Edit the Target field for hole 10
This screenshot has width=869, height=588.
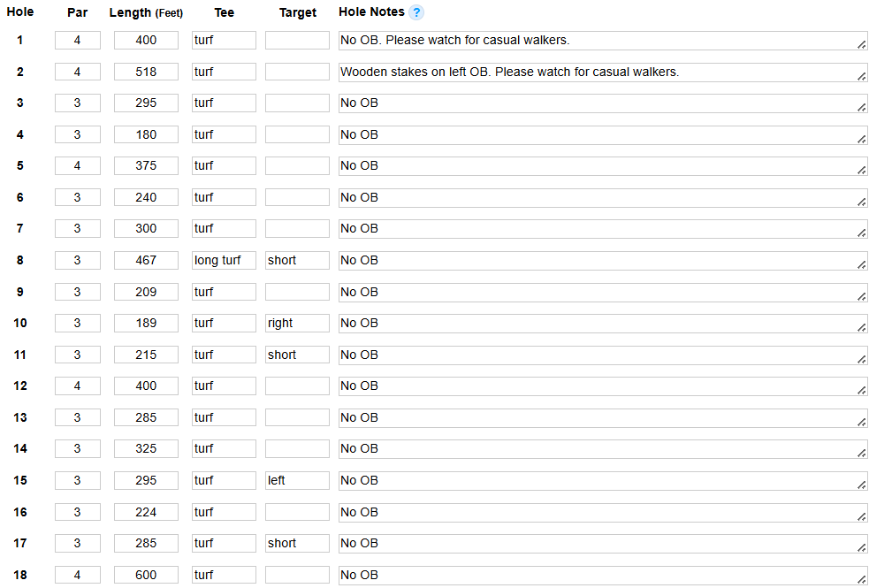pos(297,324)
